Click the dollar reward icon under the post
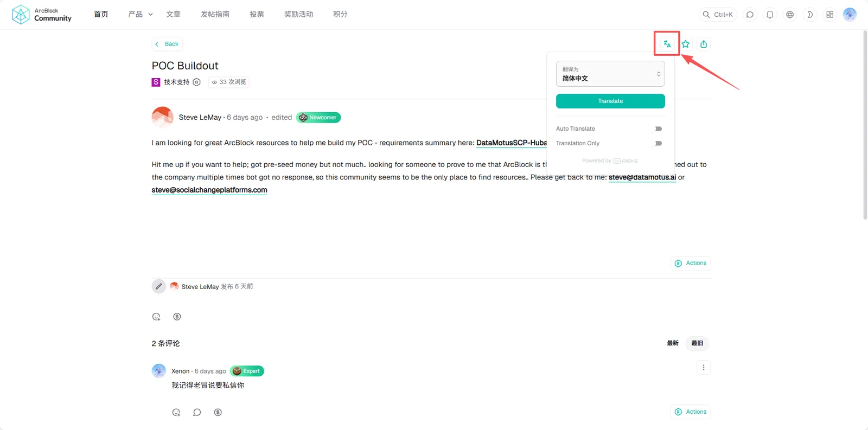Screen dimensions: 868x430 [177, 317]
